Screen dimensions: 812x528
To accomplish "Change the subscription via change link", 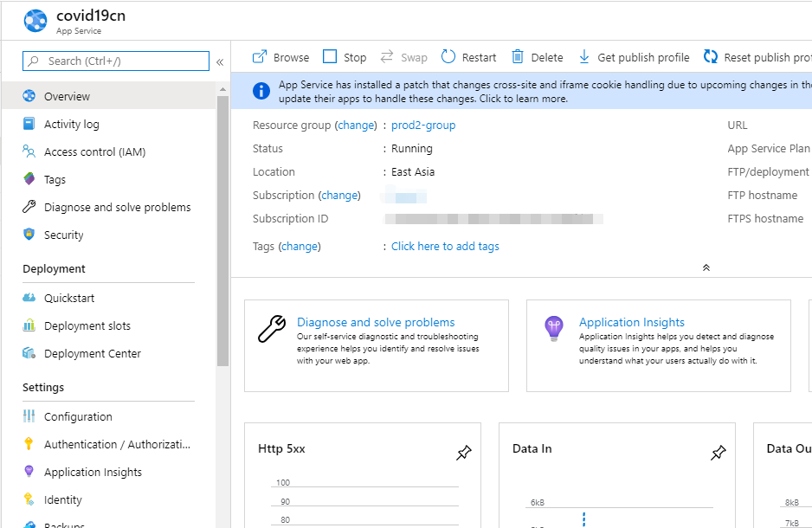I will (339, 195).
